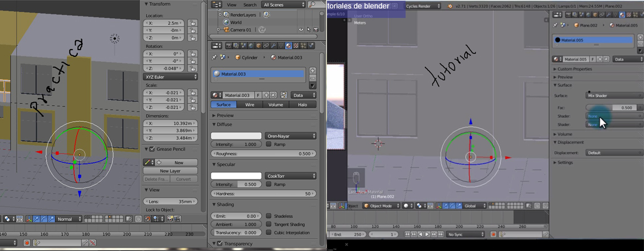Uncheck the Transparency checkbox

(x=220, y=244)
